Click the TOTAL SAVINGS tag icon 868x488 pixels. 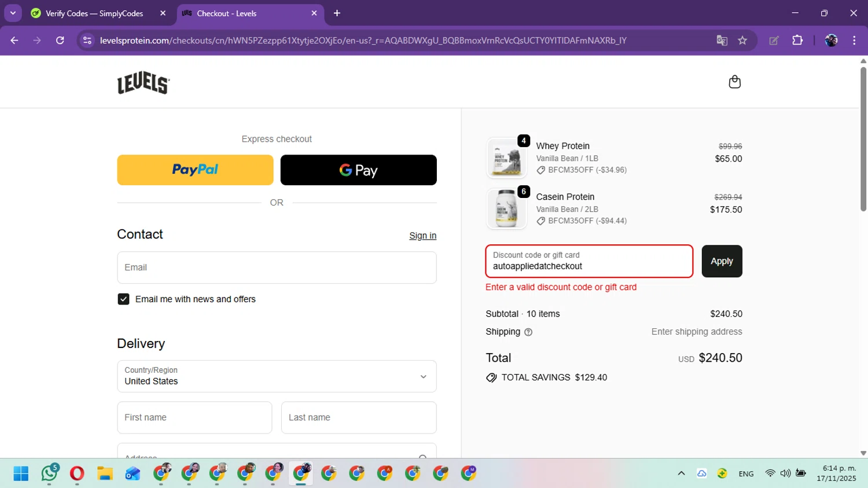(x=491, y=377)
